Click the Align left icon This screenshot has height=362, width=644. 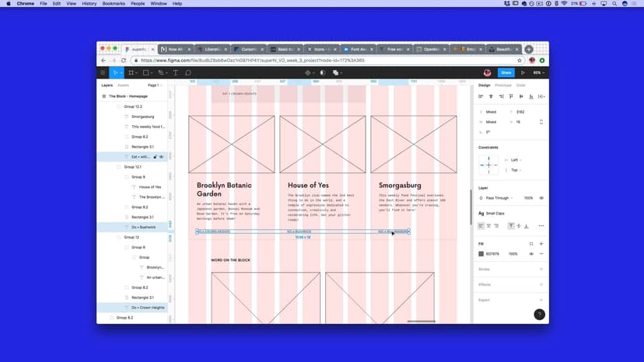tap(481, 96)
